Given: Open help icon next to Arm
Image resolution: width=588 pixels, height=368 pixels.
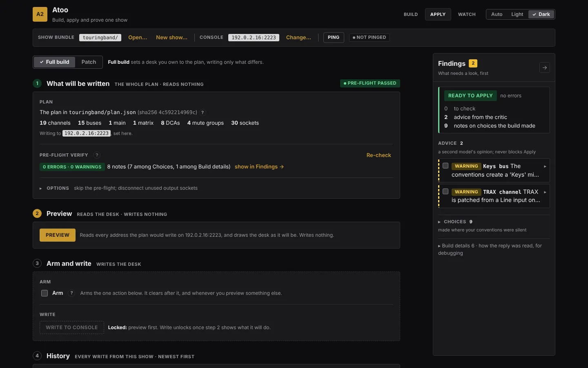Looking at the screenshot, I should point(72,293).
